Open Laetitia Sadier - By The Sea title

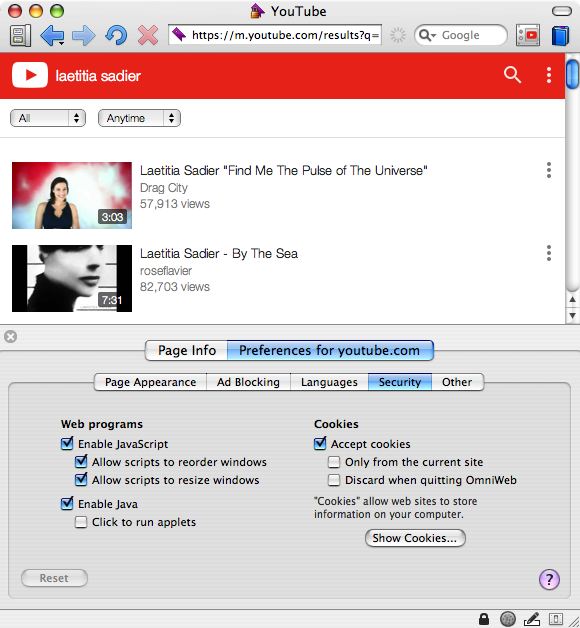coord(219,254)
